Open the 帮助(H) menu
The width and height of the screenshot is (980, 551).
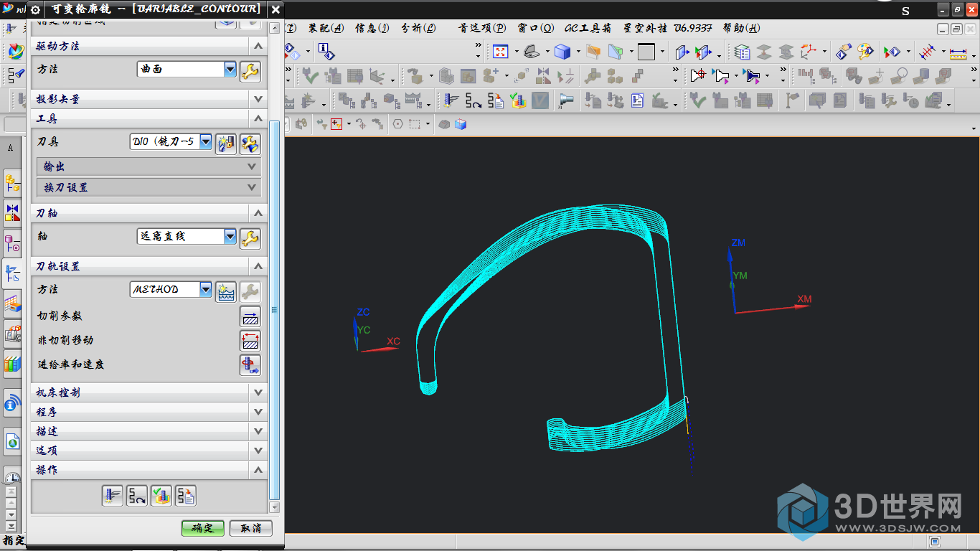742,28
